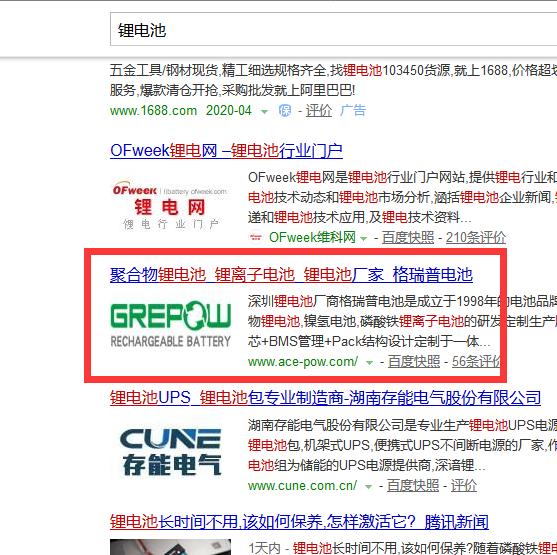Click 百度快照 link under OFweek result
557x555 pixels.
pos(408,237)
